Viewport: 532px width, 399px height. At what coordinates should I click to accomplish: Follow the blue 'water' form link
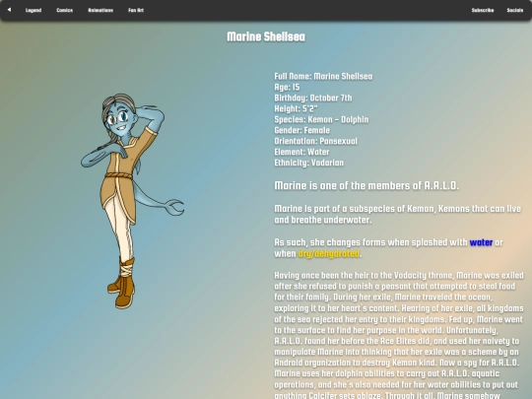(481, 242)
